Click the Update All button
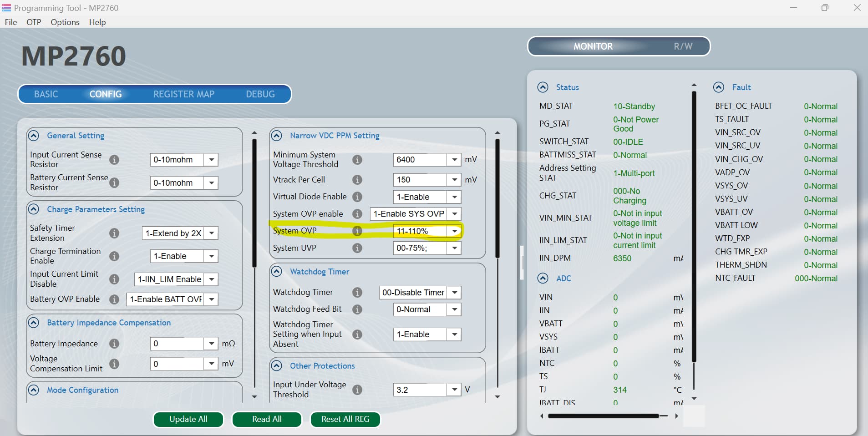868x436 pixels. (188, 419)
